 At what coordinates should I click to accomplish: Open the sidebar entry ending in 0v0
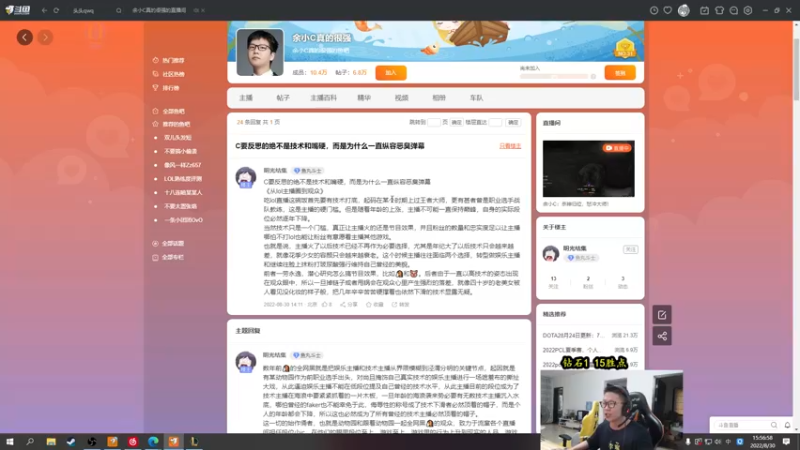(x=183, y=220)
